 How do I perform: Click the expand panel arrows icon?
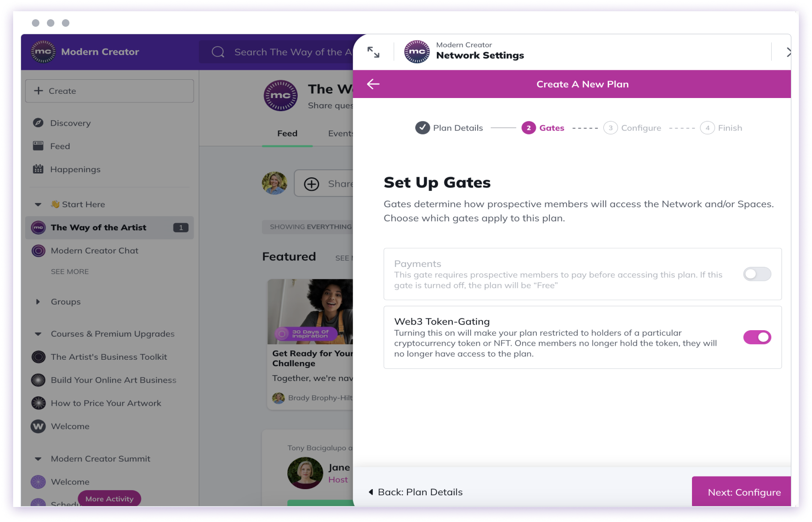(373, 52)
